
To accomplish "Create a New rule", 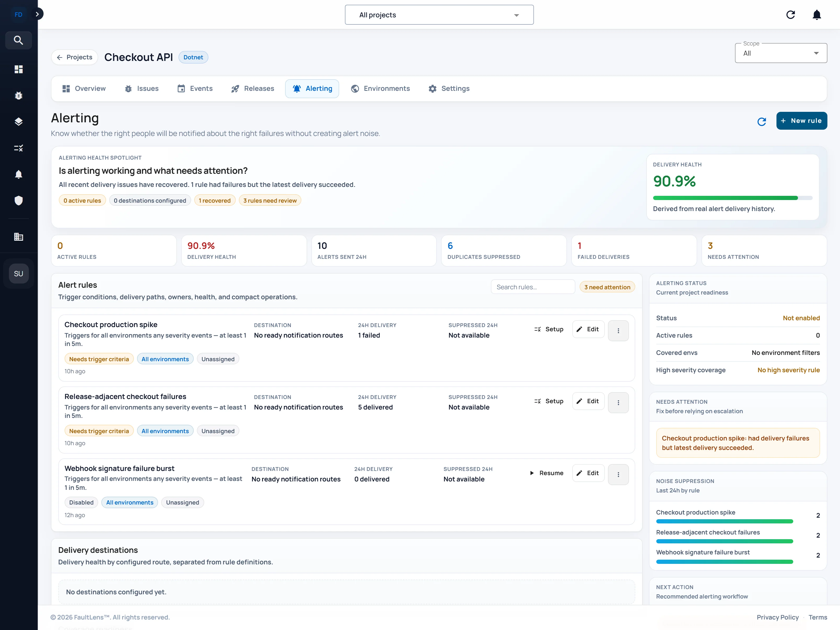I will 802,121.
